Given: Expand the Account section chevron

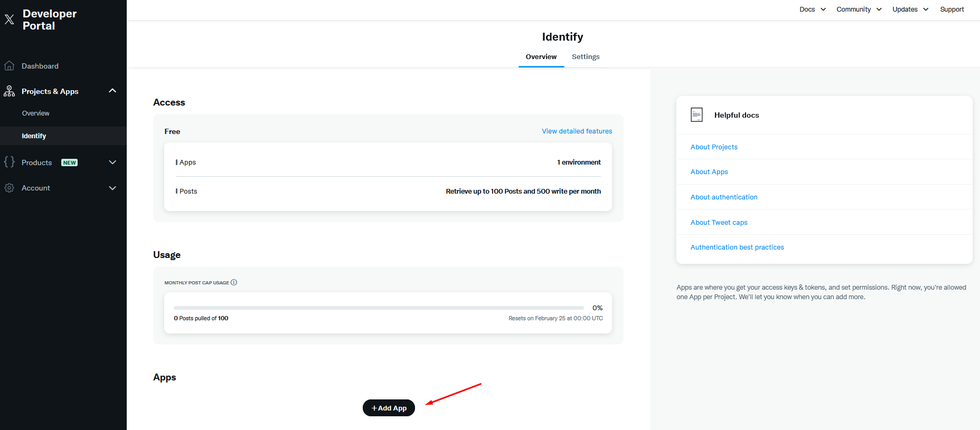Looking at the screenshot, I should point(112,188).
